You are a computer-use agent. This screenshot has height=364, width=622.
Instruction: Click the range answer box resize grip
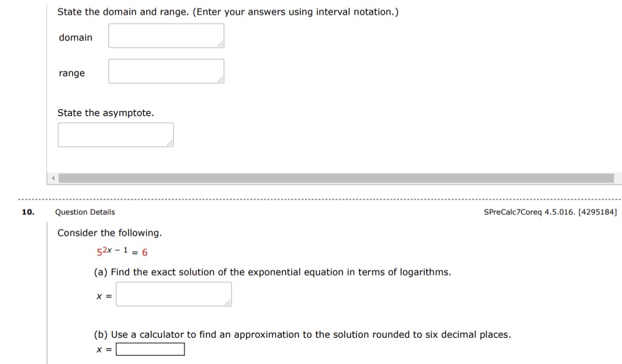pyautogui.click(x=221, y=79)
